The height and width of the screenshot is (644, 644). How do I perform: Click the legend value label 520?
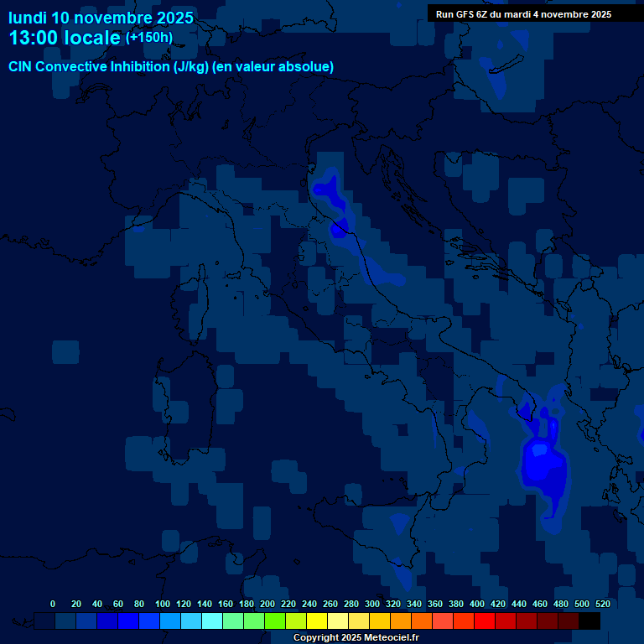(x=602, y=604)
